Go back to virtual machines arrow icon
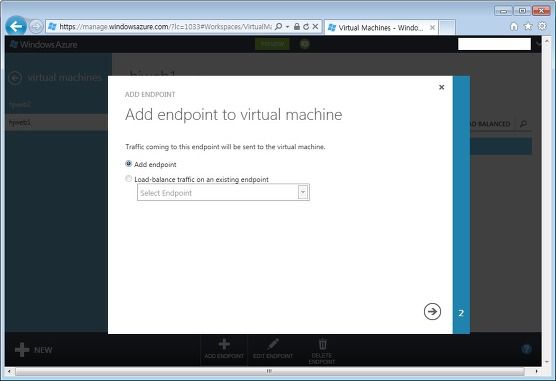Screen dimensions: 556x381 click(x=15, y=78)
